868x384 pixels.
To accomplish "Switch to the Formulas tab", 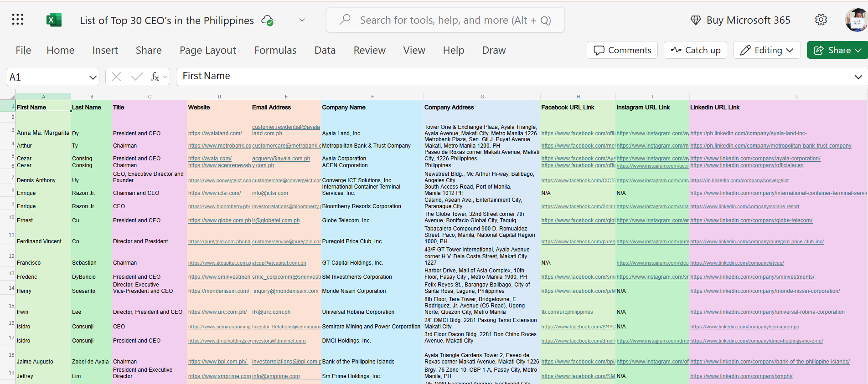I will pos(275,50).
